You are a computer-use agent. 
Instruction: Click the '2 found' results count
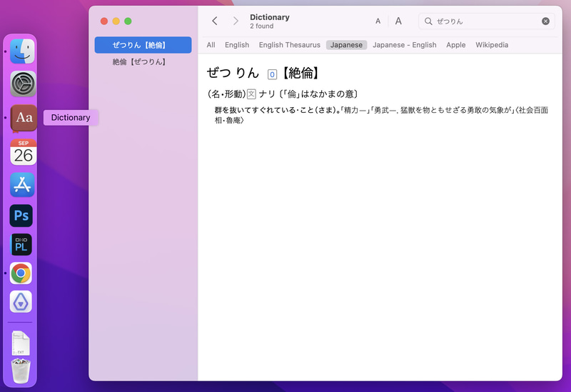tap(261, 26)
